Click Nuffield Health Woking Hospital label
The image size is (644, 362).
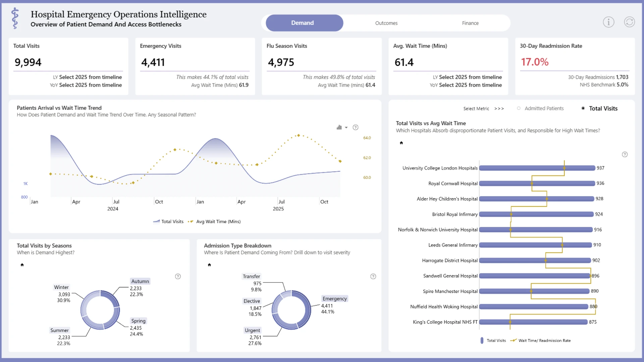coord(444,307)
